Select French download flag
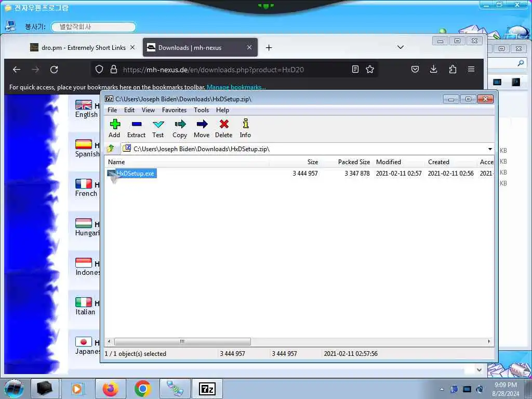Viewport: 532px width, 399px height. point(84,183)
